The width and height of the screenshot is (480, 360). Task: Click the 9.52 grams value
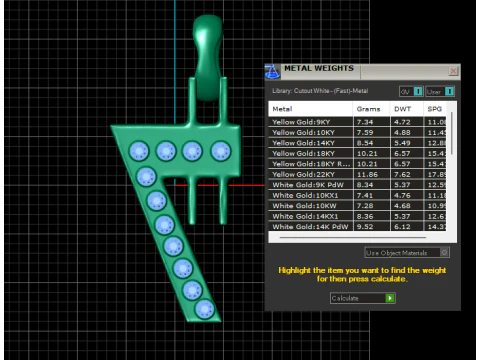point(365,227)
